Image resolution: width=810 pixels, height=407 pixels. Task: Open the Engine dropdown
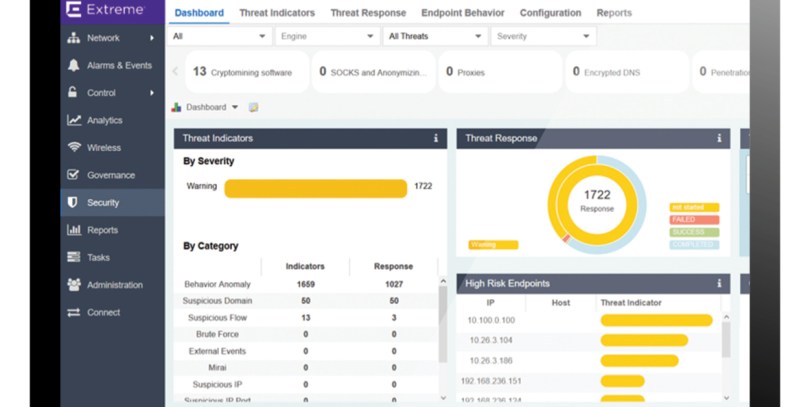[327, 36]
